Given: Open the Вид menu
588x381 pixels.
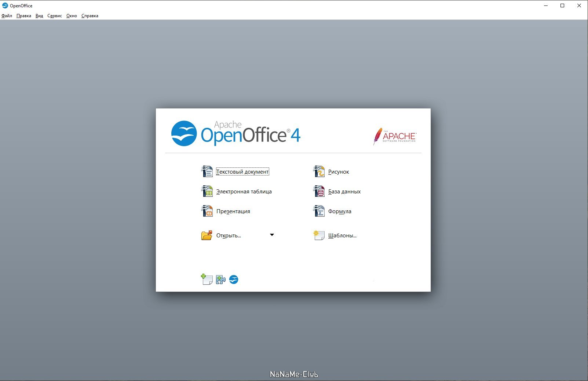Looking at the screenshot, I should point(39,16).
